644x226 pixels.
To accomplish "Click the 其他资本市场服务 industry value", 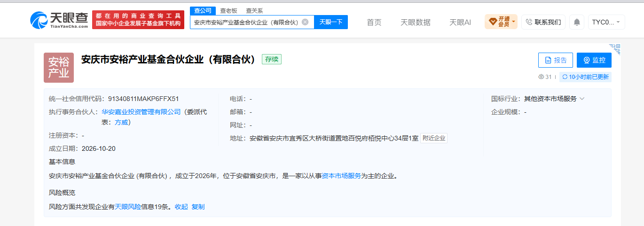I will [550, 99].
